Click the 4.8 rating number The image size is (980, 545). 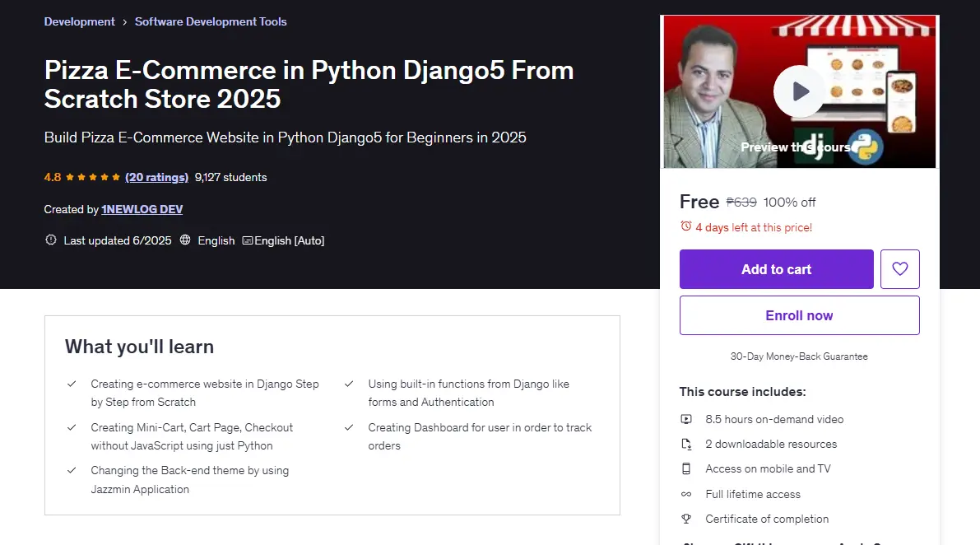[53, 178]
